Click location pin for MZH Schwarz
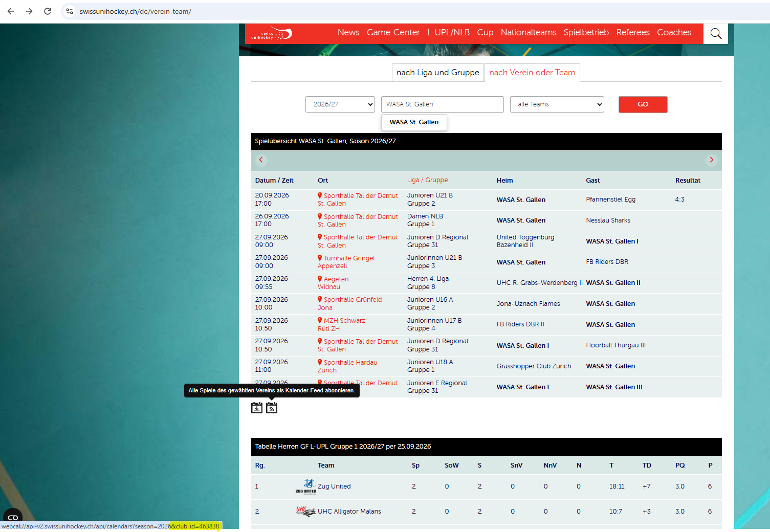This screenshot has height=532, width=770. pos(320,320)
